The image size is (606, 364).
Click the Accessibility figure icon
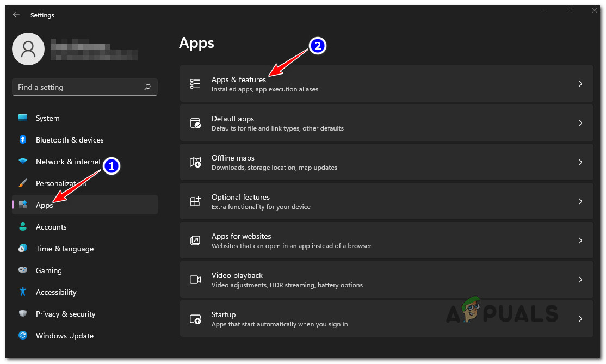(x=23, y=292)
